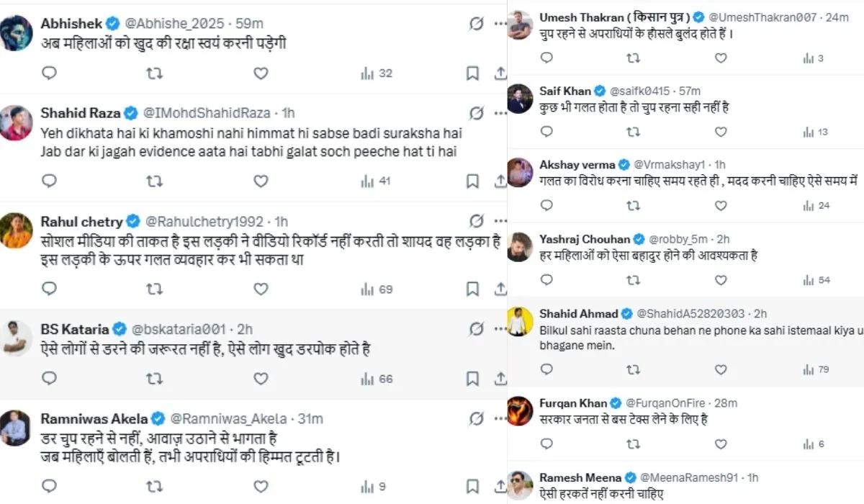The image size is (864, 504).
Task: Like Yashraj Chouhan's tweet
Action: tap(721, 280)
